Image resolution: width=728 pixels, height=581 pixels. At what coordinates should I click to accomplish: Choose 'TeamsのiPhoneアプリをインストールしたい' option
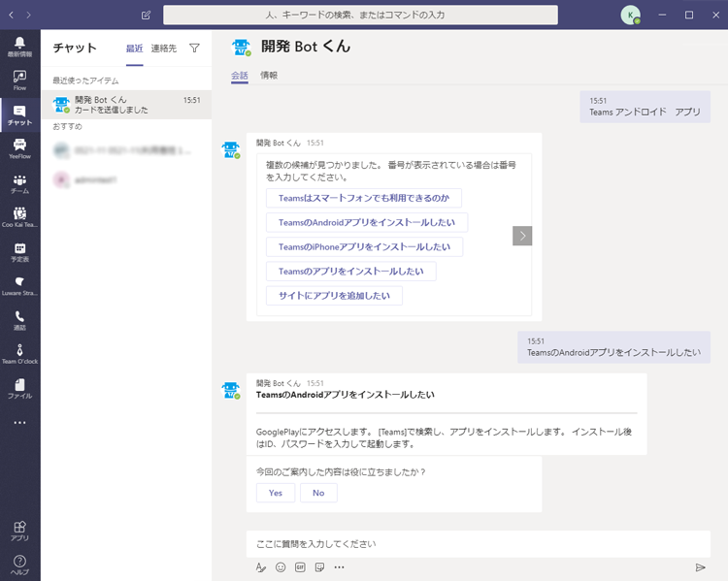364,247
